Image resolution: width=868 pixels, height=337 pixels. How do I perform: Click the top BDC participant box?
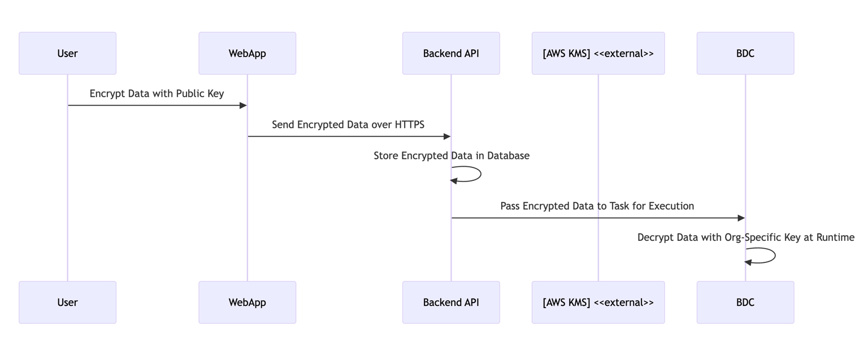tap(745, 53)
